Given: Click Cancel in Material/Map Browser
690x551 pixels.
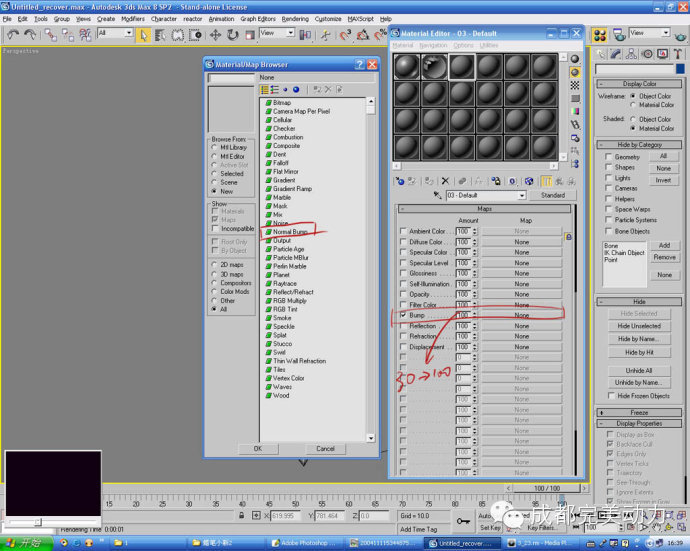Looking at the screenshot, I should pos(325,448).
